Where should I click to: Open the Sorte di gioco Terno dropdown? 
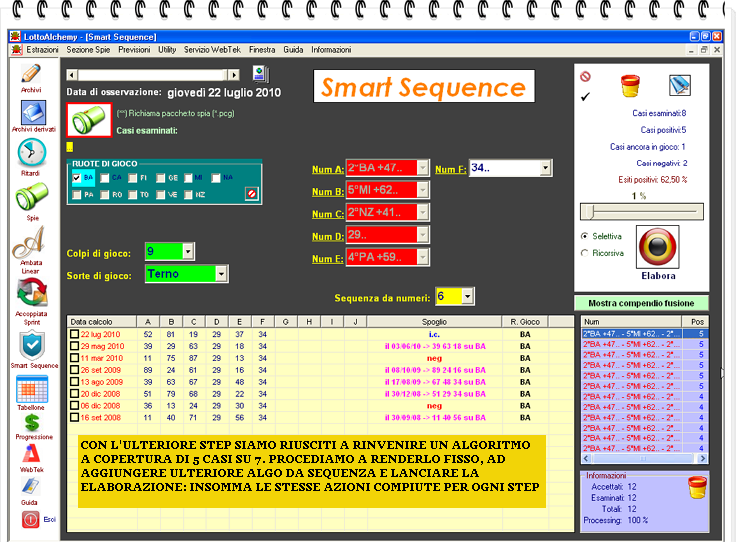click(221, 274)
